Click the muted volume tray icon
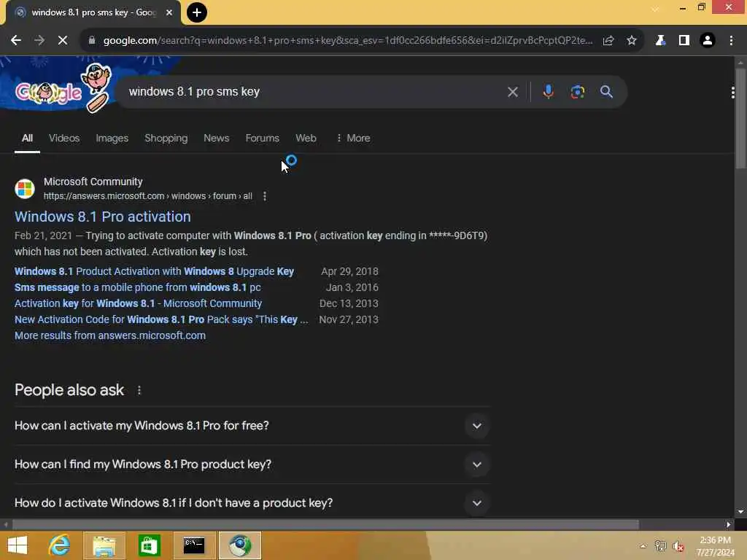Screen dimensions: 747x560 678,546
